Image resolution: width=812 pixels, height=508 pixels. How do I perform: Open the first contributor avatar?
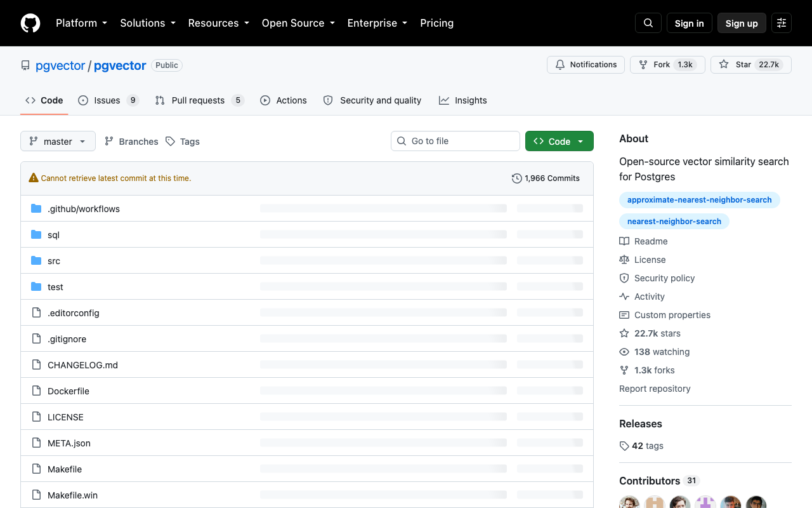629,503
